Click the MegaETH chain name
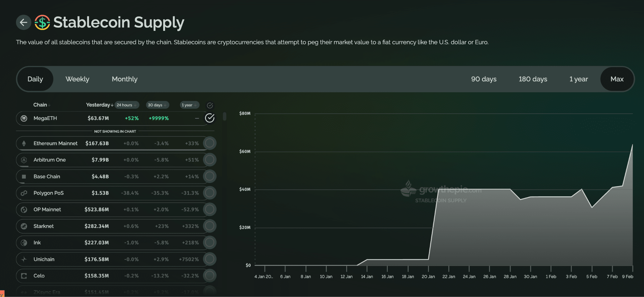This screenshot has height=297, width=644. 45,118
